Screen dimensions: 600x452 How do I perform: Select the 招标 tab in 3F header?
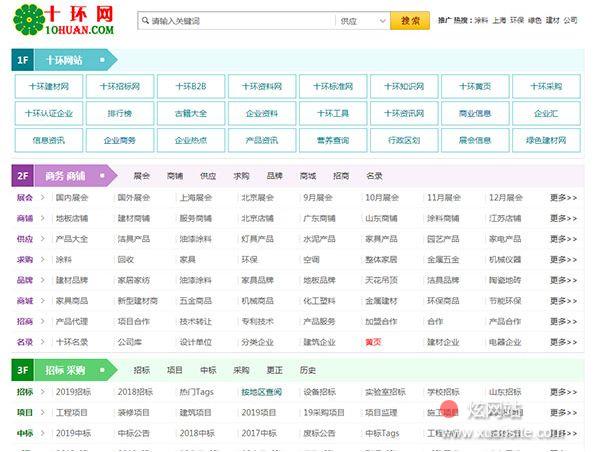click(x=142, y=370)
